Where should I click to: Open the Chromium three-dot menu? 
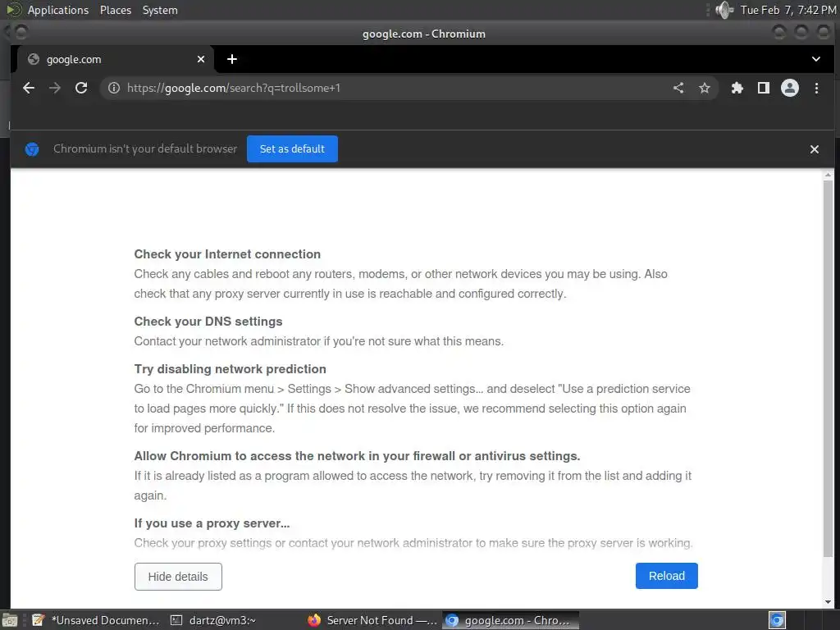(816, 88)
